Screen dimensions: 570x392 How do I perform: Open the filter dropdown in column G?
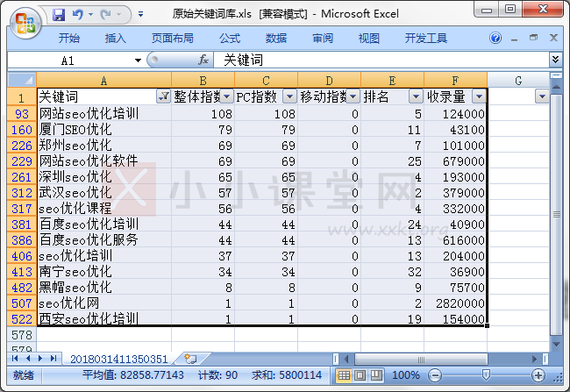tap(542, 96)
